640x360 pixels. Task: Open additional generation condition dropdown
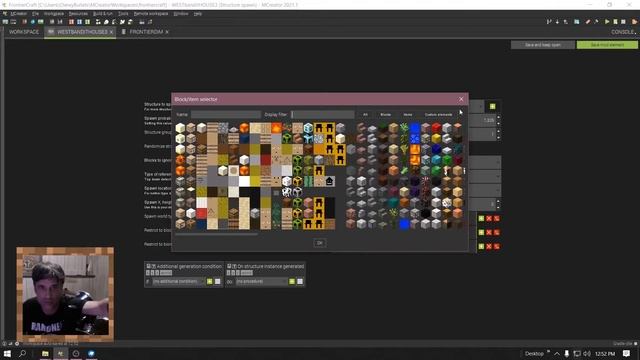click(178, 282)
